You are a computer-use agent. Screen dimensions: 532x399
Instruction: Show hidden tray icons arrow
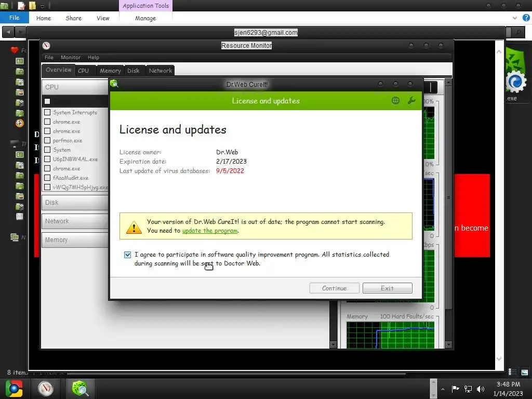(x=443, y=389)
